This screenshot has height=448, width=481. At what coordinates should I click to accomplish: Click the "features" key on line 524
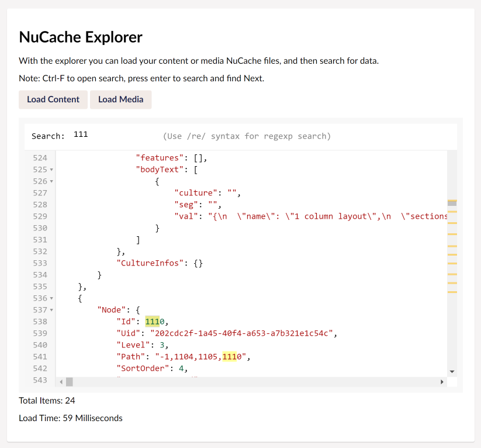coord(160,158)
